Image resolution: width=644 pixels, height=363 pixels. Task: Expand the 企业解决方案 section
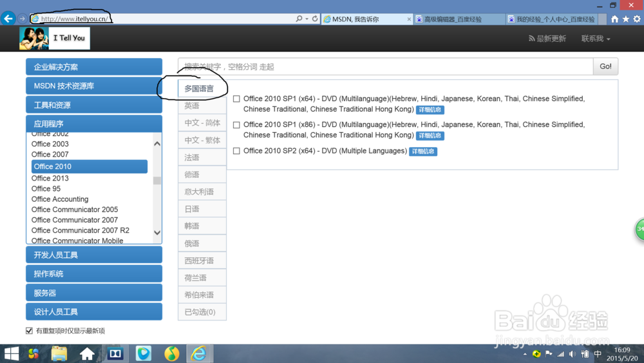click(x=94, y=66)
